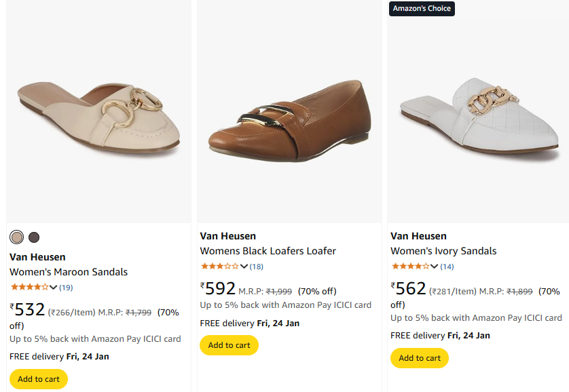Add Women's Maroon Sandals to cart
Viewport: 569px width, 392px height.
(39, 379)
